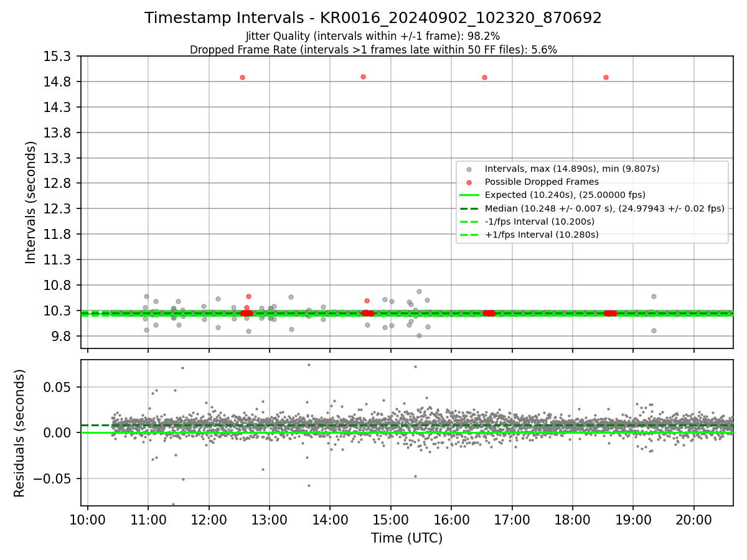This screenshot has width=747, height=560.
Task: Click the 'Dropped Frame Rate' 5.6% subtitle line
Action: click(373, 50)
